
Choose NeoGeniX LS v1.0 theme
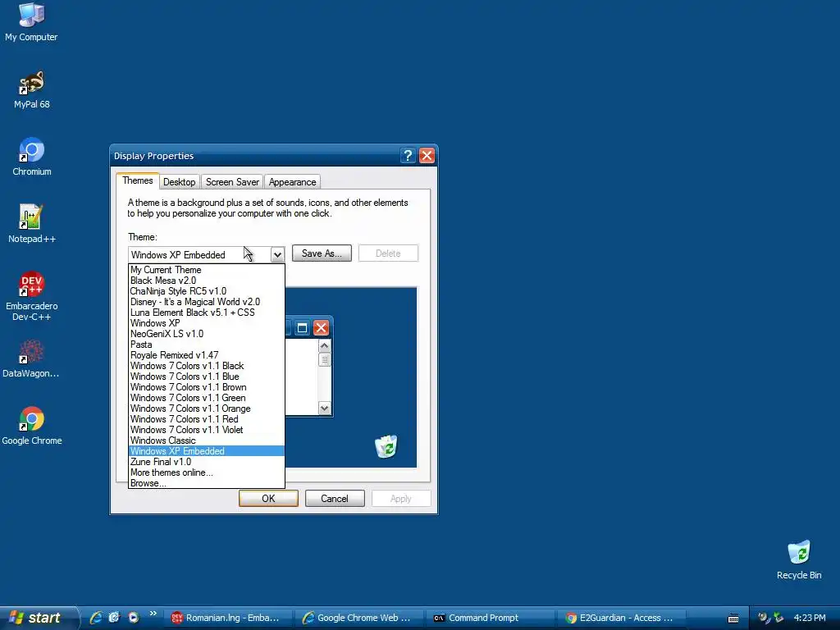tap(206, 335)
